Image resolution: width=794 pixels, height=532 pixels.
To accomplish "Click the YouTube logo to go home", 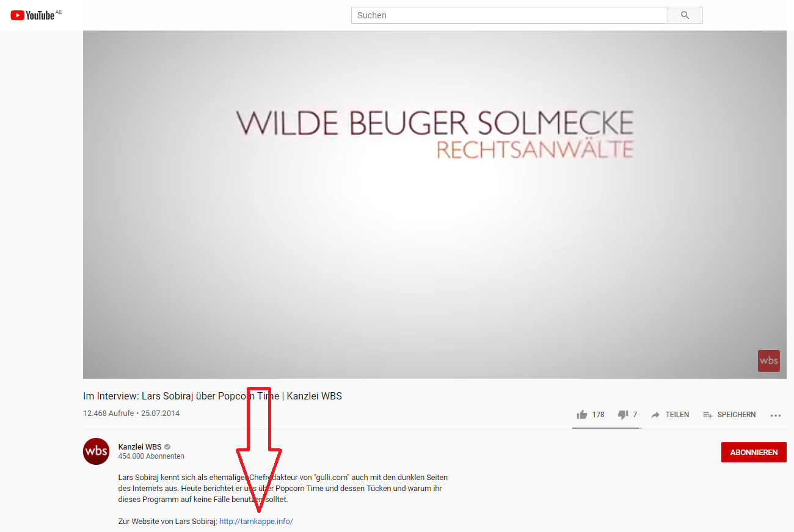I will 36,15.
